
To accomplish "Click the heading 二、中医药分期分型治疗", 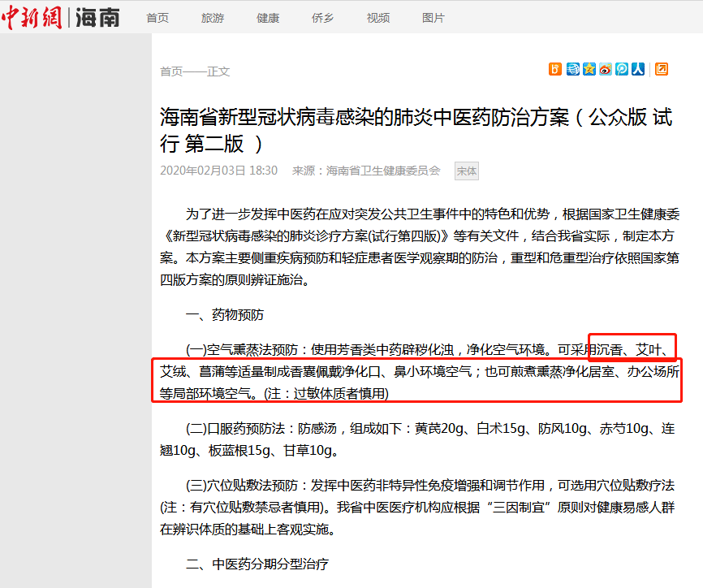I will (x=257, y=564).
